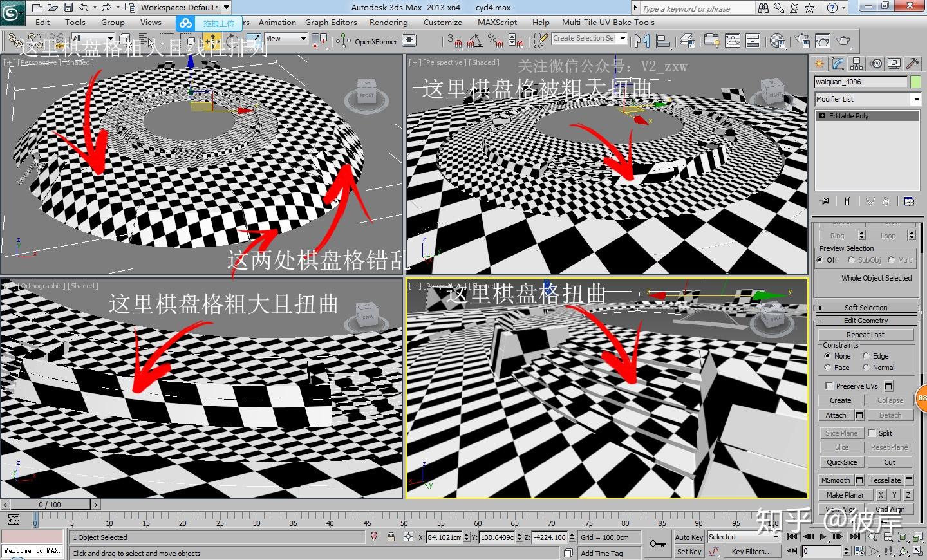Toggle the 3D Snaps tool
The image size is (927, 560).
454,41
